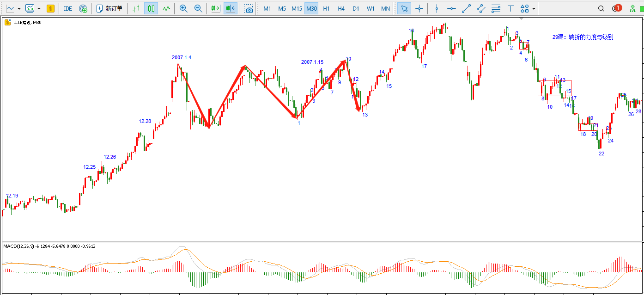Select the Fibonacci retracement lines tool
The width and height of the screenshot is (644, 295).
496,8
